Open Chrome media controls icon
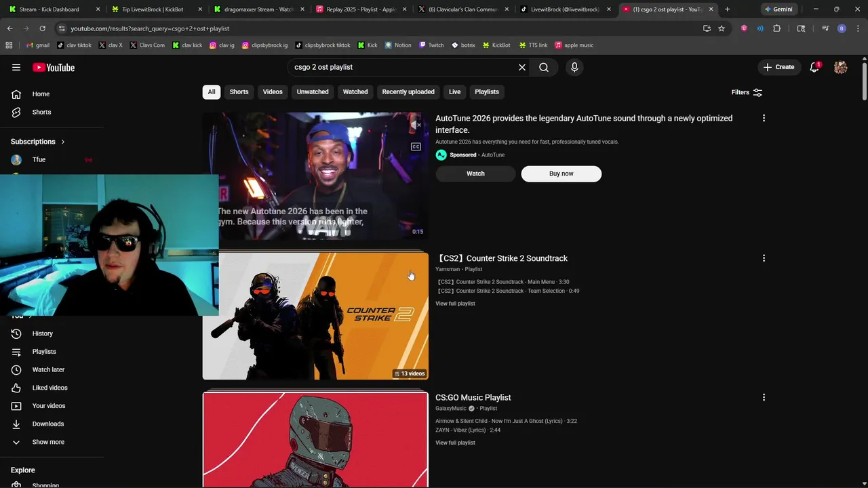The width and height of the screenshot is (868, 488). 825,28
